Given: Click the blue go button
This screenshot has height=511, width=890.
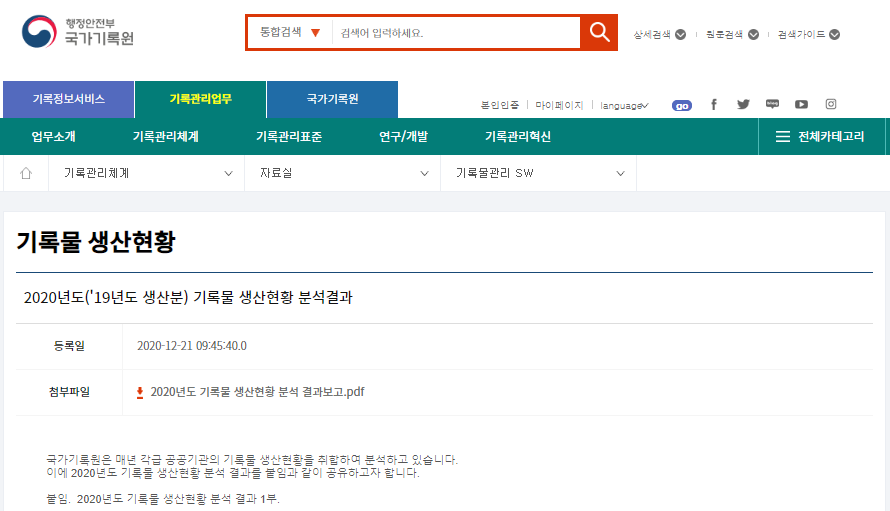Looking at the screenshot, I should [682, 106].
